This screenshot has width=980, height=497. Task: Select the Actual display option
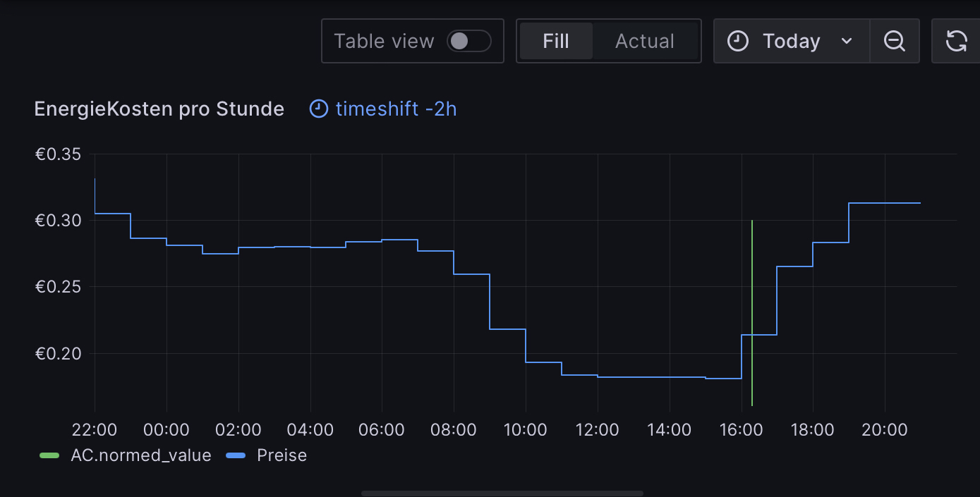coord(644,41)
